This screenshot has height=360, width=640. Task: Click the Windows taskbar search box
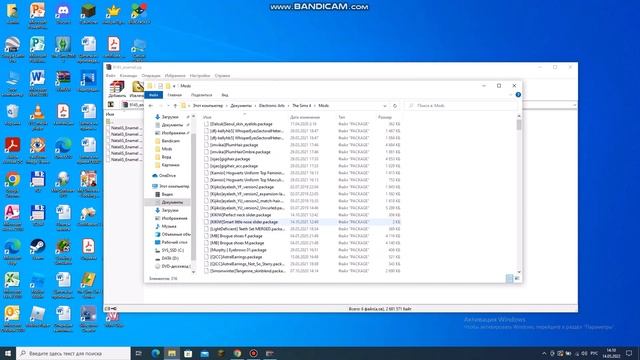[73, 353]
